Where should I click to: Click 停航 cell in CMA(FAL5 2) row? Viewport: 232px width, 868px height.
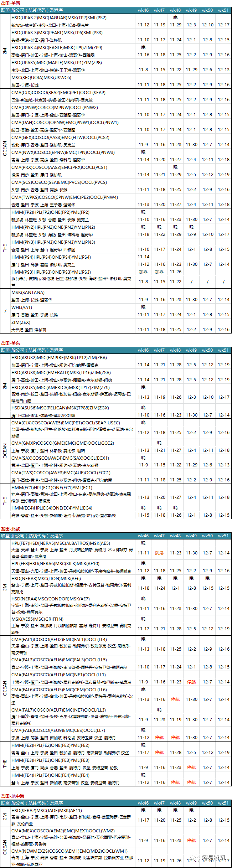pyautogui.click(x=191, y=682)
